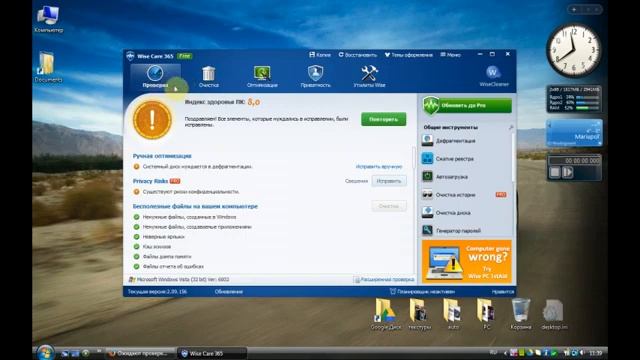Click the stopwatch gadget play button
Viewport: 640px width, 360px height.
click(568, 173)
